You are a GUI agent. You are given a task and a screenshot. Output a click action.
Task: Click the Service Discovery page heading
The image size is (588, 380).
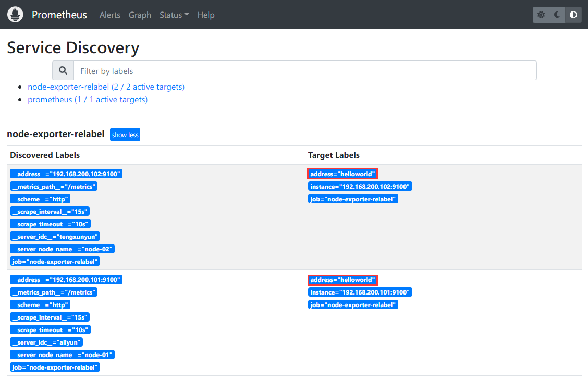pyautogui.click(x=73, y=47)
